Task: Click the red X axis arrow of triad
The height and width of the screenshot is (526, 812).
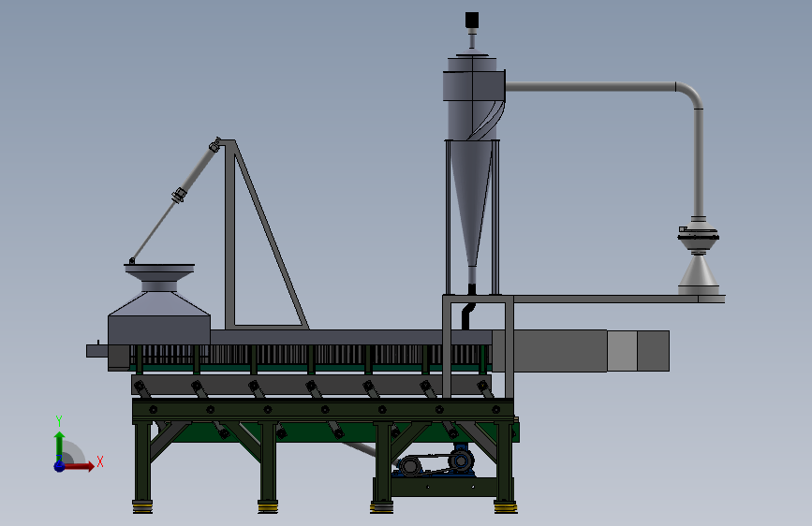Action: (x=79, y=466)
